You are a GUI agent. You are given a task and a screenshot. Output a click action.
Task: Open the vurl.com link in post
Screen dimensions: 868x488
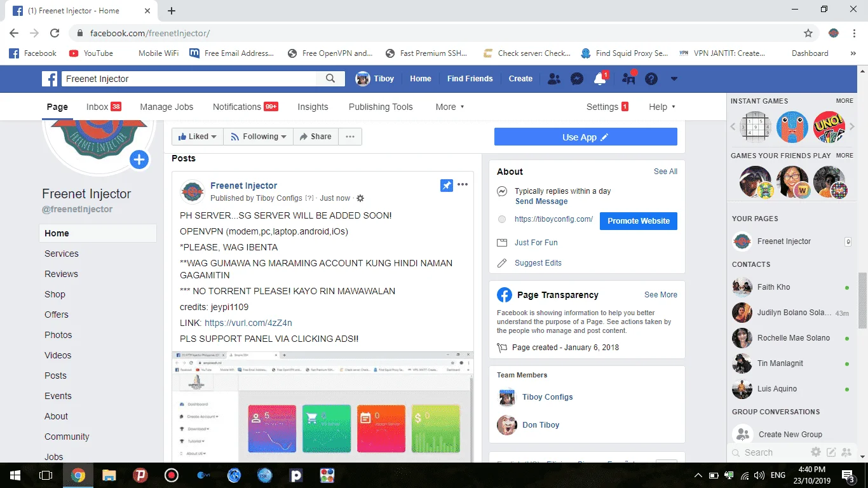point(248,323)
